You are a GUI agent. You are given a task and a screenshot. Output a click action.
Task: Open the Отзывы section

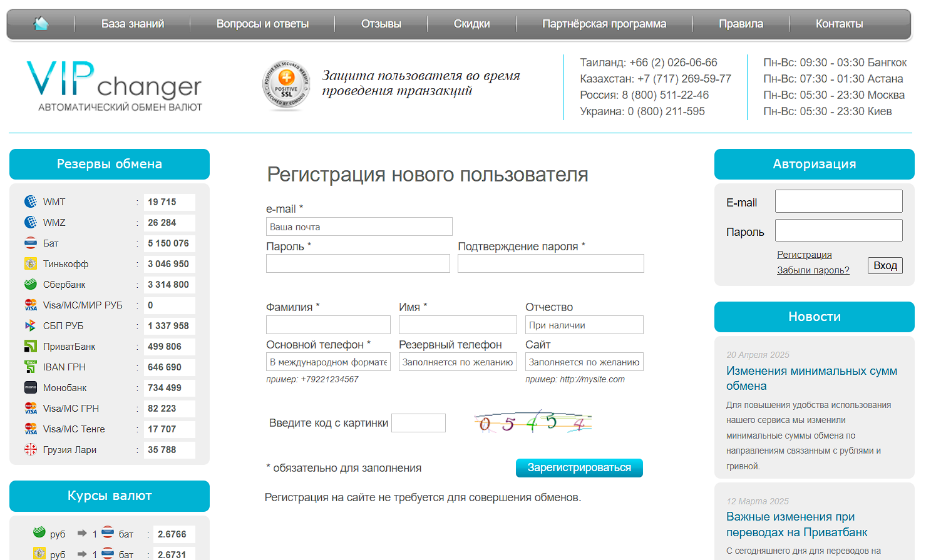point(381,24)
